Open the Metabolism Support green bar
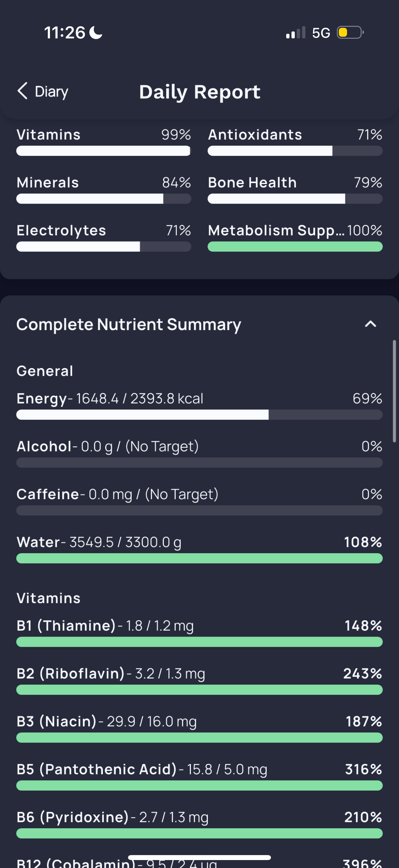The width and height of the screenshot is (399, 868). point(295,247)
